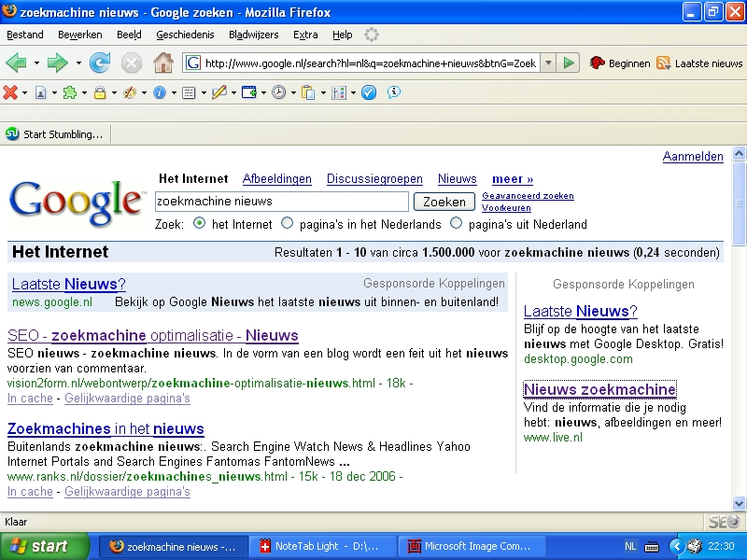The height and width of the screenshot is (560, 747).
Task: Click the paint palette Images toolbar icon
Action: pyautogui.click(x=130, y=92)
